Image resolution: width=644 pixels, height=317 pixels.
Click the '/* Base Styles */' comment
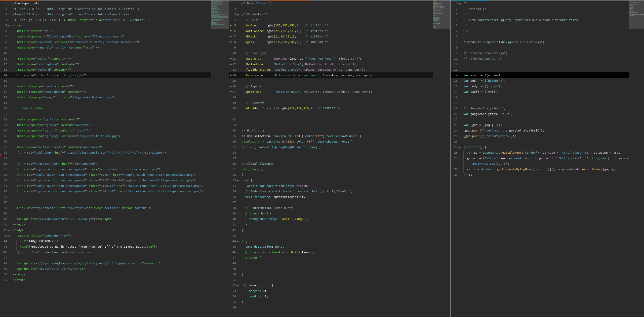pyautogui.click(x=257, y=3)
